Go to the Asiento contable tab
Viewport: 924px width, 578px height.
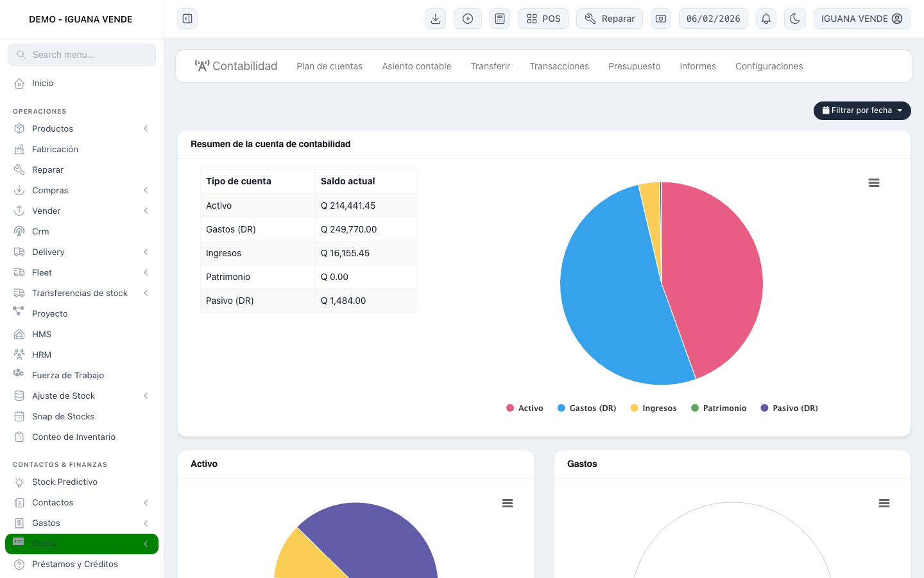(416, 66)
